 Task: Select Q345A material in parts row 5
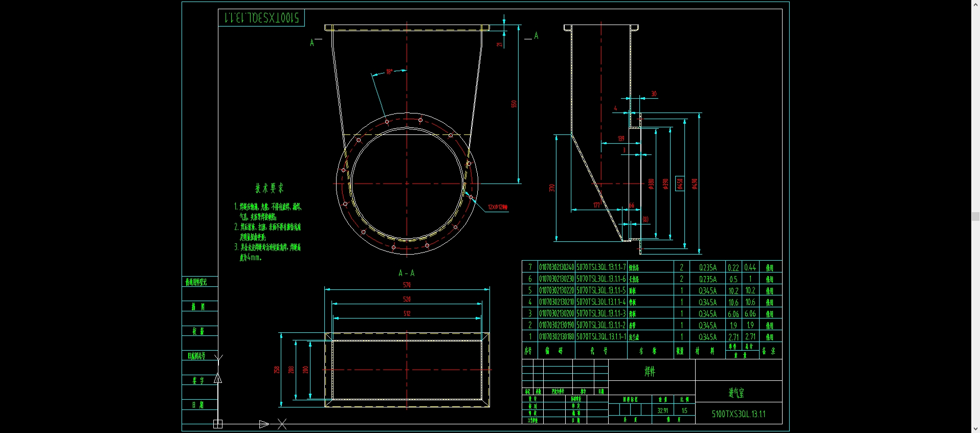[708, 290]
